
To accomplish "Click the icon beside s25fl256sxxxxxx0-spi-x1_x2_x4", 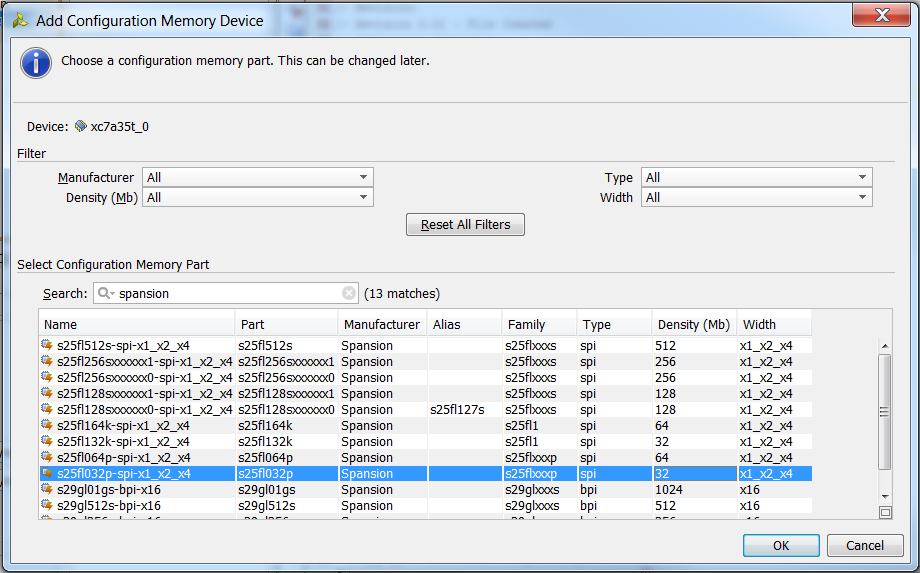I will (x=47, y=377).
